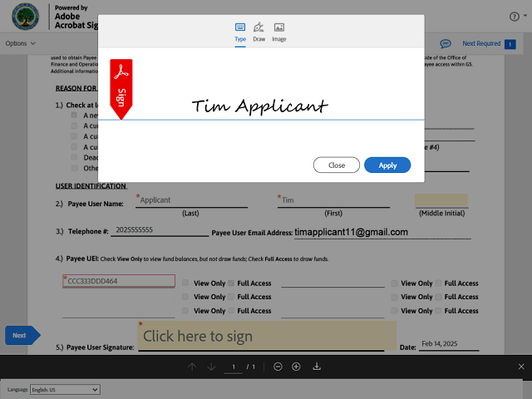Check second-row Full Access in left column

click(231, 297)
